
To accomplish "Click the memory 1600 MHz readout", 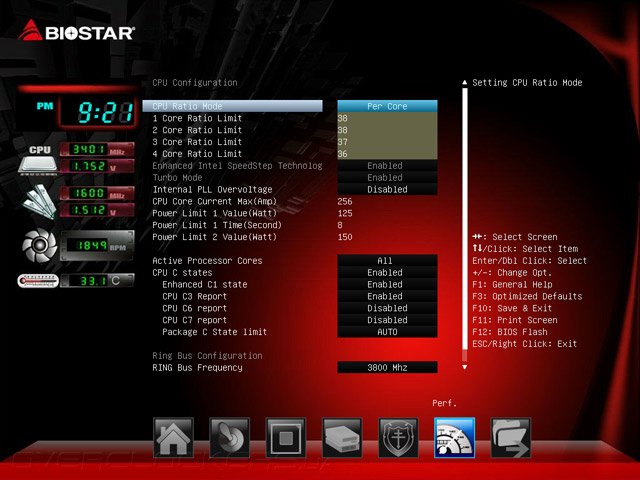I will pyautogui.click(x=97, y=193).
